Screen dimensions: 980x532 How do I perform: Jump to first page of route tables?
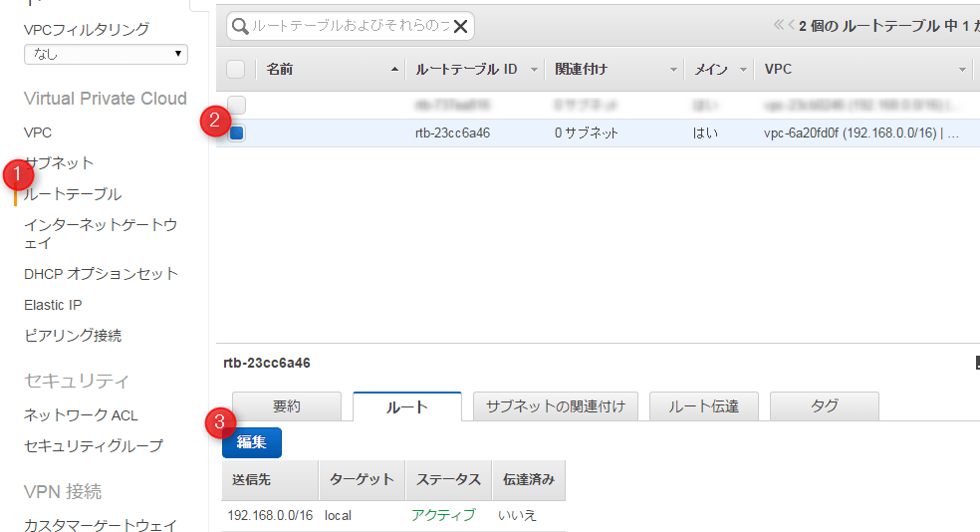click(x=779, y=26)
